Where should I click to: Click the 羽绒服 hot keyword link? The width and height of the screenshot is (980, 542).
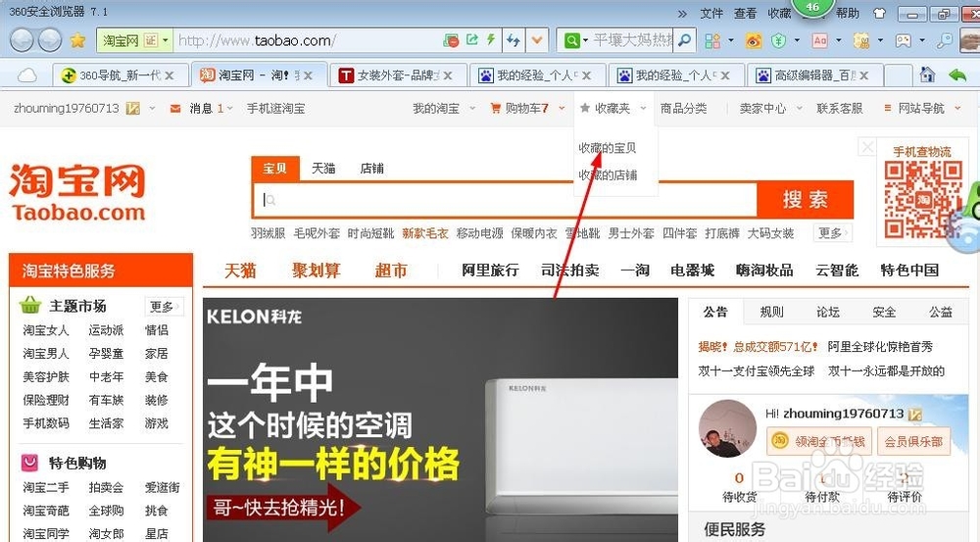tap(269, 233)
